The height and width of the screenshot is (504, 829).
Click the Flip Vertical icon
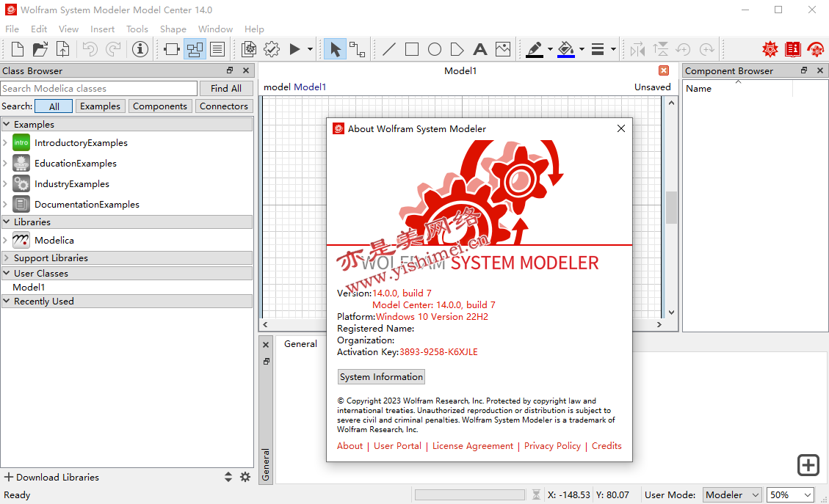(660, 49)
